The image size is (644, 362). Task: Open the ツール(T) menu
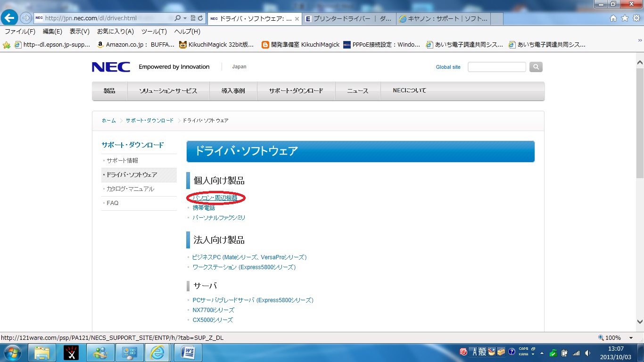click(x=154, y=32)
